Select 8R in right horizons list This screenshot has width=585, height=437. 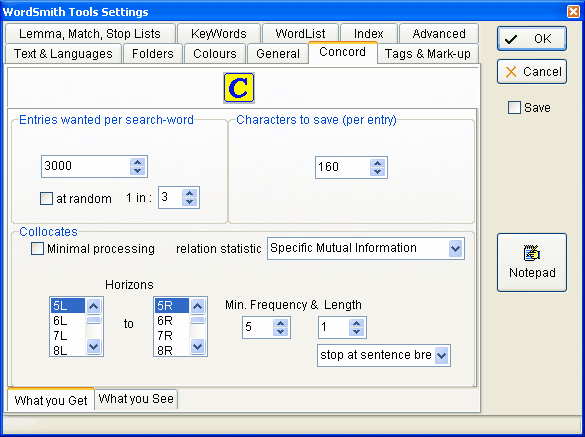pos(172,350)
